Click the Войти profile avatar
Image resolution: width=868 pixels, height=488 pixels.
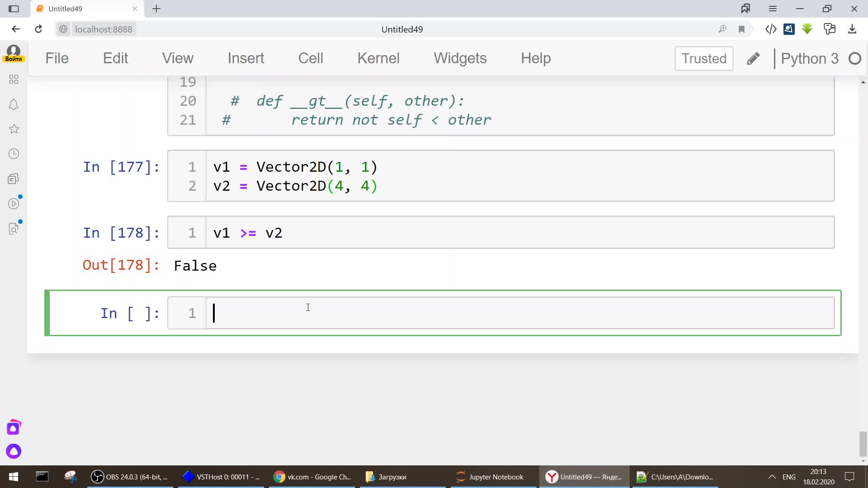pyautogui.click(x=14, y=53)
